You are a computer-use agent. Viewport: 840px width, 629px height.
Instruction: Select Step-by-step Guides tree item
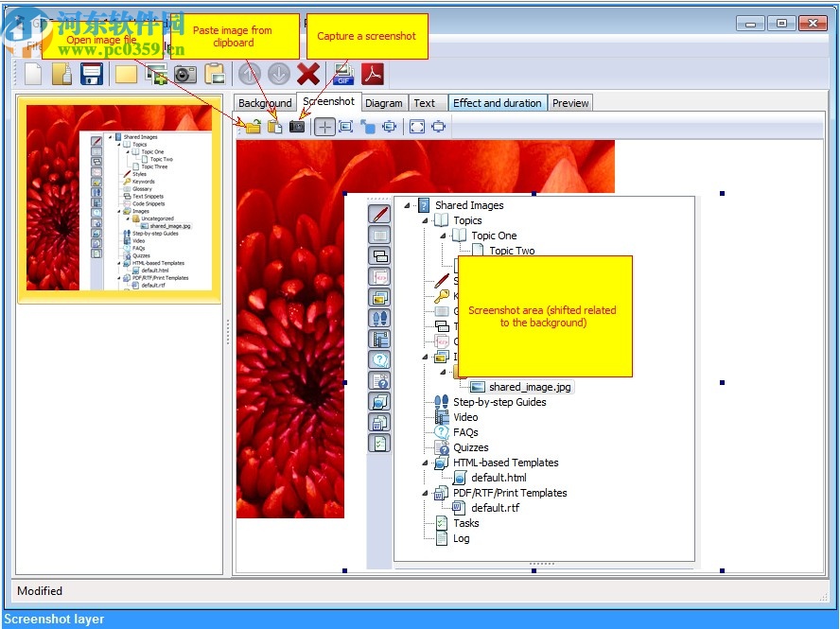(499, 402)
